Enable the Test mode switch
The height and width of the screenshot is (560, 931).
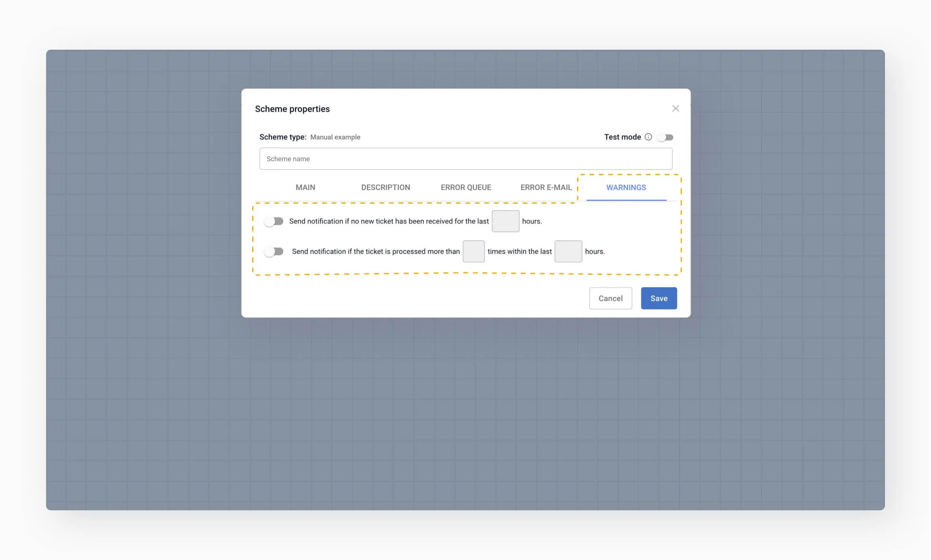(665, 137)
